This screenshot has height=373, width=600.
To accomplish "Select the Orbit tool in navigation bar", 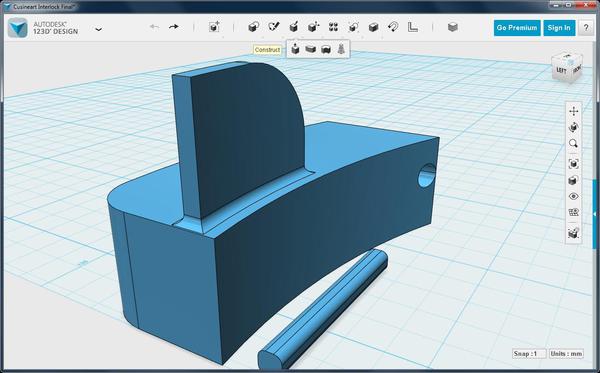I will 573,127.
